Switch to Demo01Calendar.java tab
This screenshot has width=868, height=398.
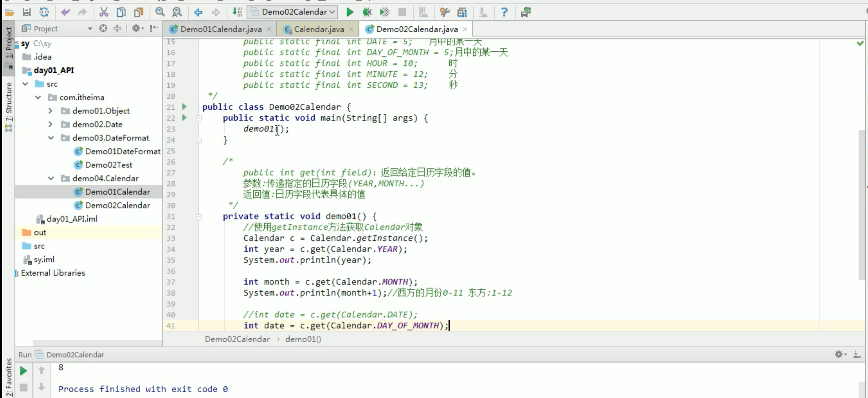[x=220, y=29]
